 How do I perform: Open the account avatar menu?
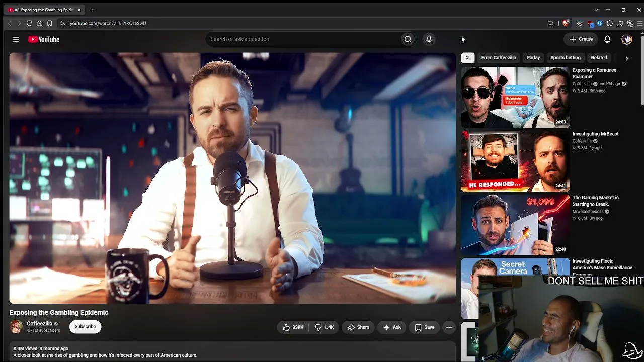pos(627,39)
